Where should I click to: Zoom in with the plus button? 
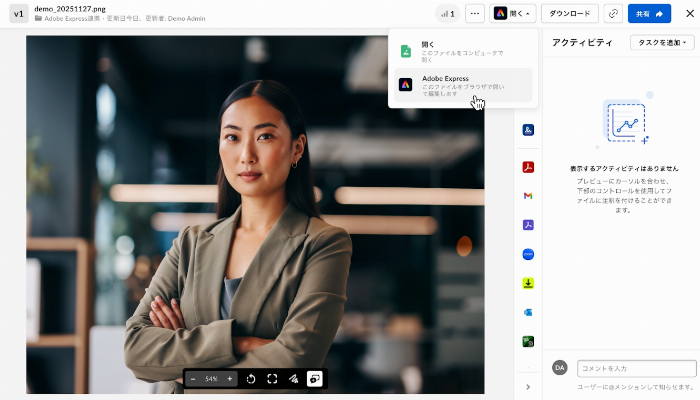coord(230,379)
